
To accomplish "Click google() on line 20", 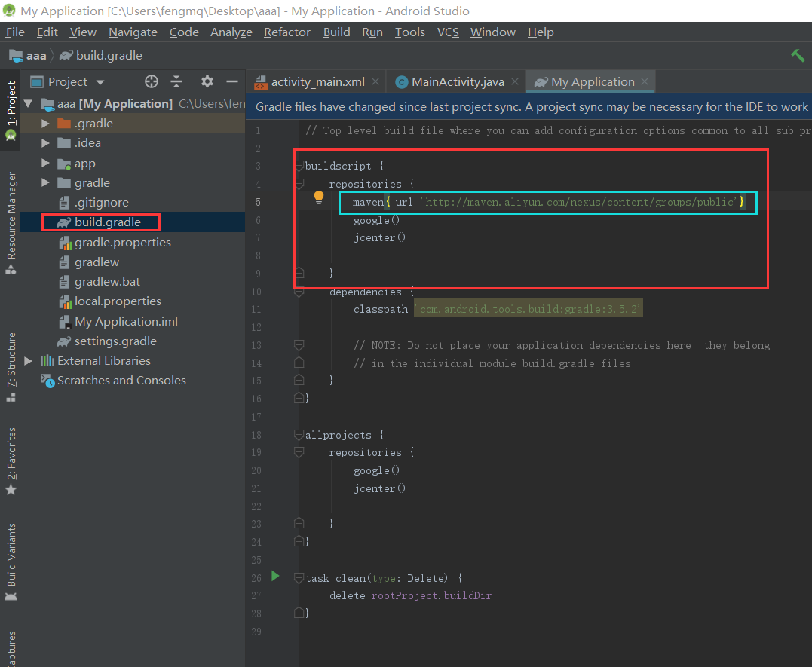I will pyautogui.click(x=376, y=470).
